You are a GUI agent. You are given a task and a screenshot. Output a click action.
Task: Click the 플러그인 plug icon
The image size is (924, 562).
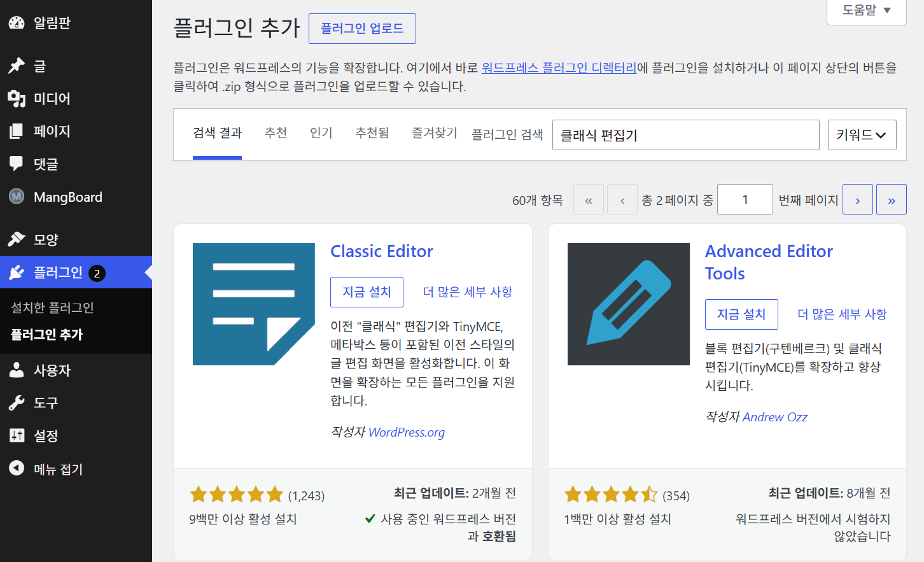point(17,272)
